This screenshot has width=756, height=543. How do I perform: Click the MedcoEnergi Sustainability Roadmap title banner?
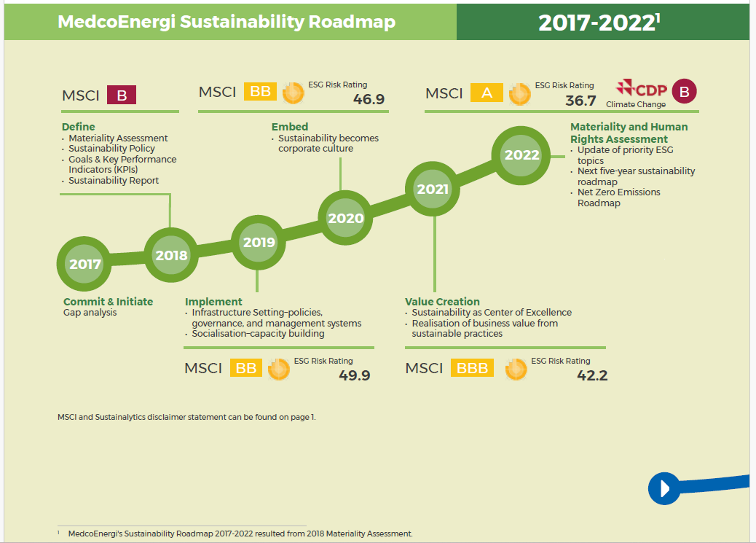click(x=227, y=22)
